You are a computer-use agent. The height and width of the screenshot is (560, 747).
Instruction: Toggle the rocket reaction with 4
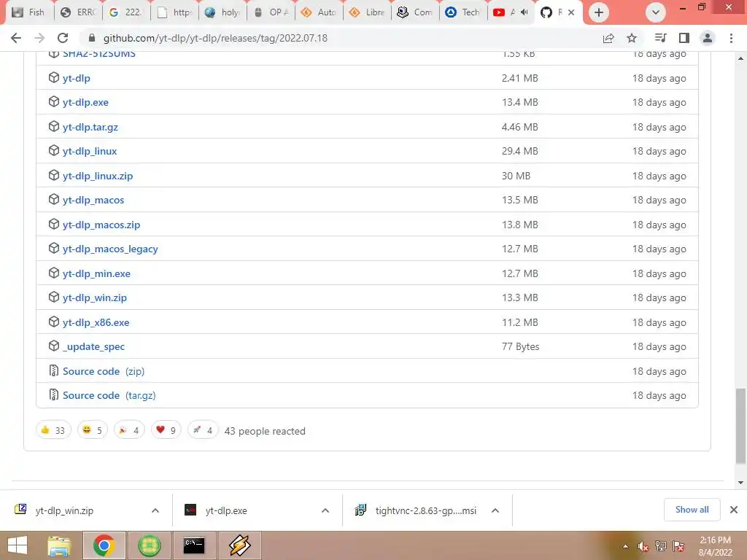pos(203,430)
